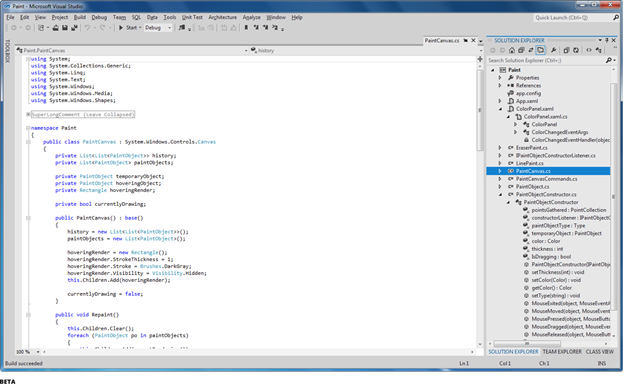This screenshot has height=389, width=624.
Task: Click the Previous Bookmark toolbar icon
Action: (x=256, y=28)
